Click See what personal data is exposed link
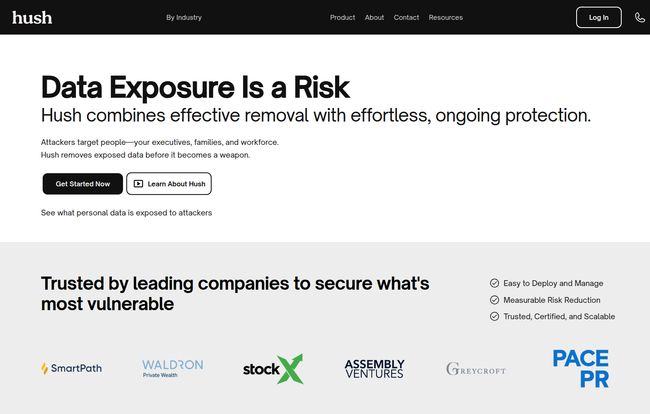650x414 pixels. [x=126, y=213]
